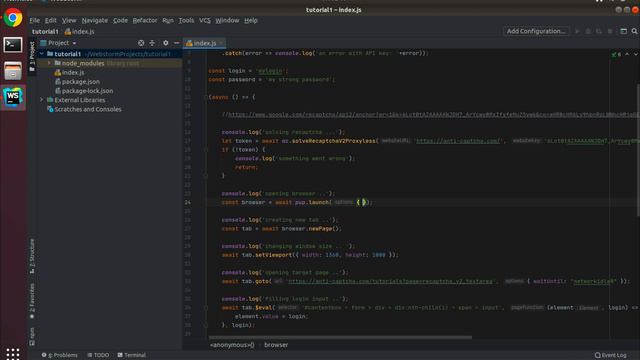Viewport: 640px width, 360px height.
Task: Collapse the tab.$eval block fold marker
Action: click(x=206, y=308)
